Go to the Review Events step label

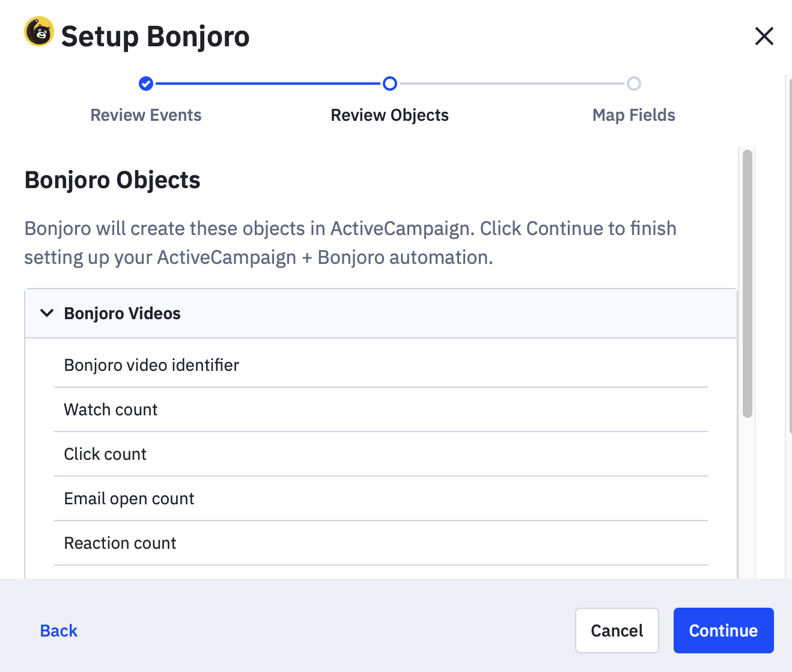point(146,115)
